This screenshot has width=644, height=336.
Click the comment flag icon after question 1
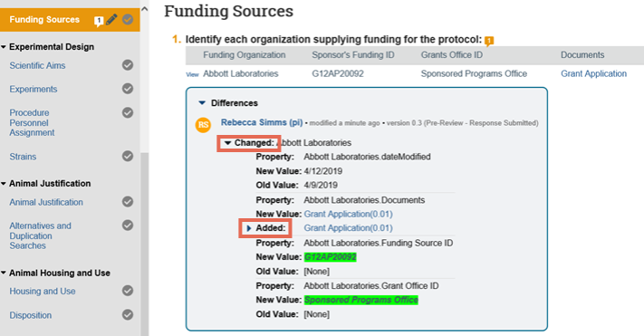tap(489, 41)
